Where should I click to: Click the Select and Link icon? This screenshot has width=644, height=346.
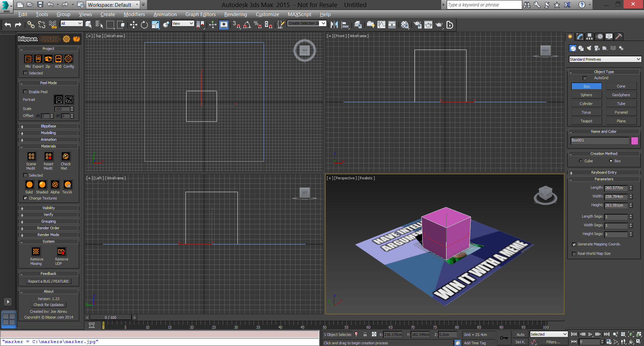tap(31, 25)
